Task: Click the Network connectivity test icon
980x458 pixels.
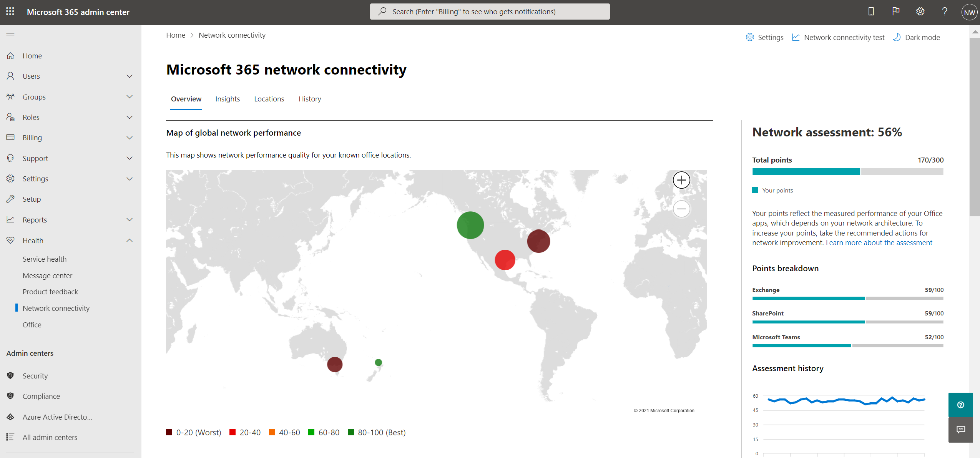Action: 796,37
